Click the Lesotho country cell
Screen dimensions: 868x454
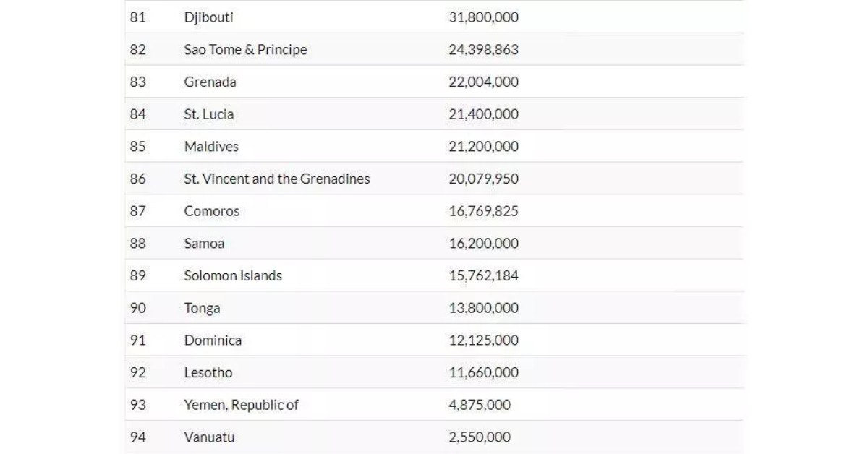pyautogui.click(x=208, y=373)
